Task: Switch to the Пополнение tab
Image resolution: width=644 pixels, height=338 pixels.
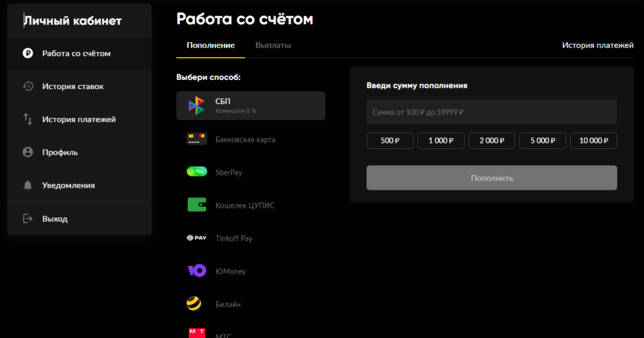Action: coord(211,45)
